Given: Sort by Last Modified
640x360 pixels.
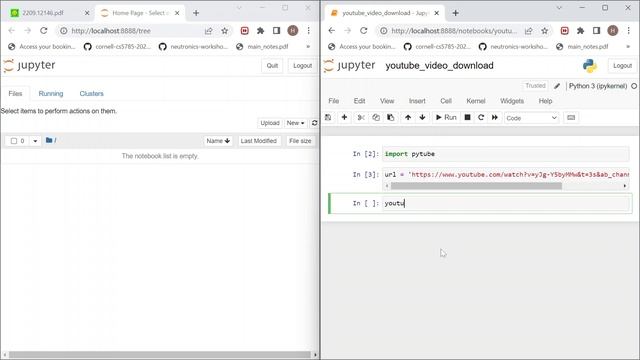Looking at the screenshot, I should point(259,141).
